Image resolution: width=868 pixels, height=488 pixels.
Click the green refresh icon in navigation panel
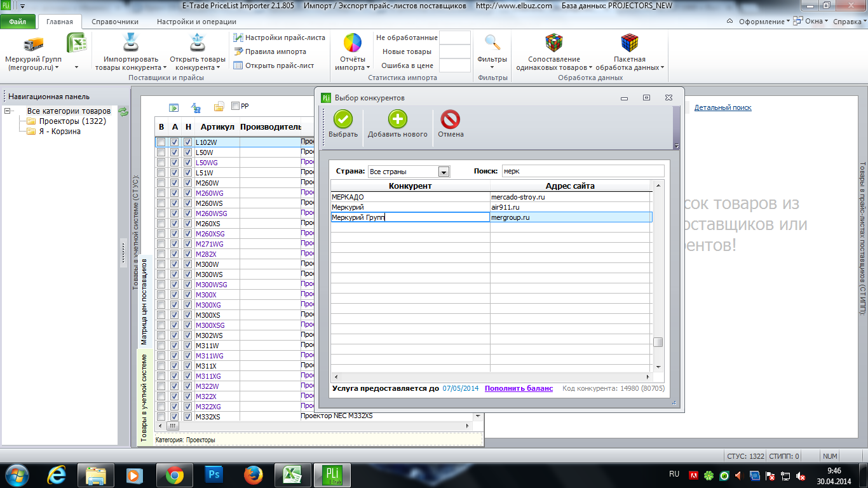tap(124, 112)
